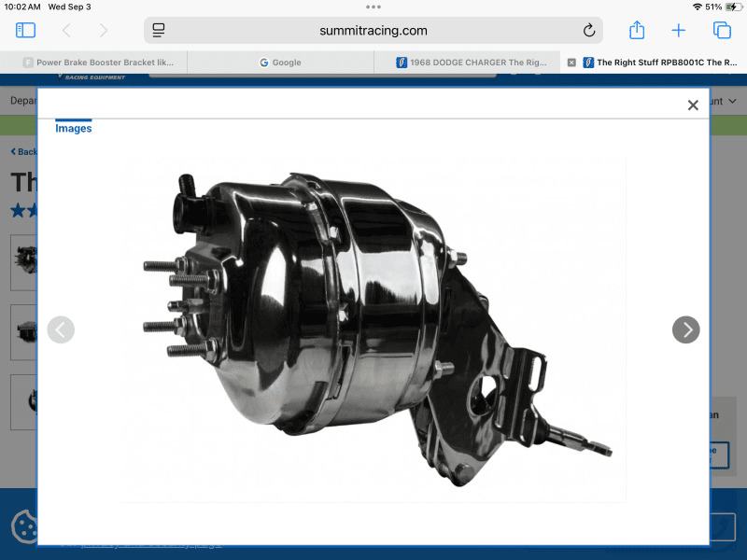
Task: Switch to the Google tab
Action: (280, 63)
